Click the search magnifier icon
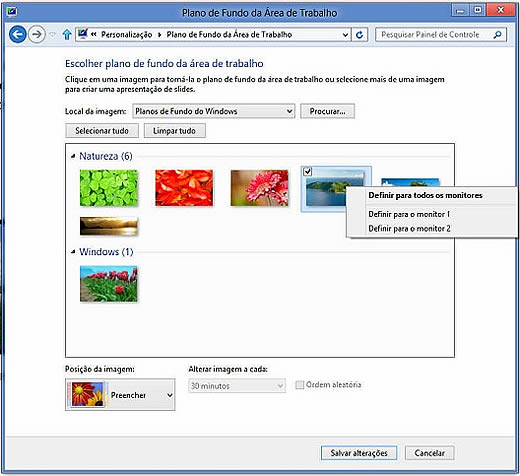This screenshot has height=476, width=520. 497,34
